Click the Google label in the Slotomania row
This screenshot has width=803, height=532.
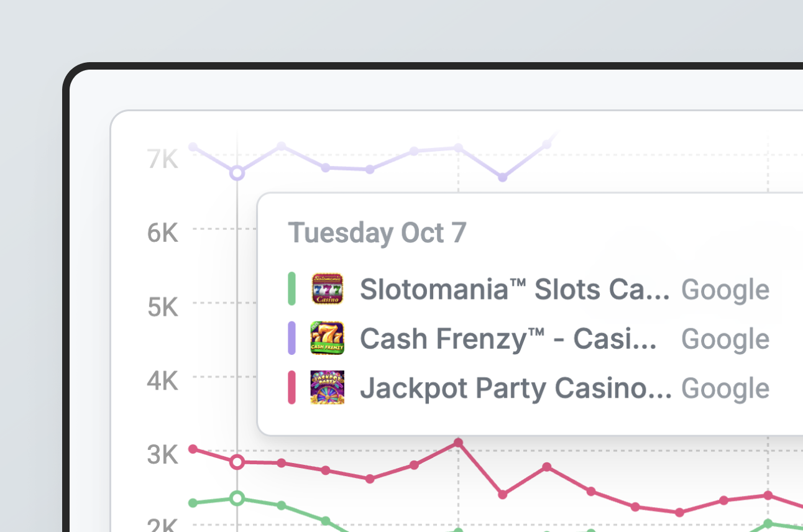(725, 290)
